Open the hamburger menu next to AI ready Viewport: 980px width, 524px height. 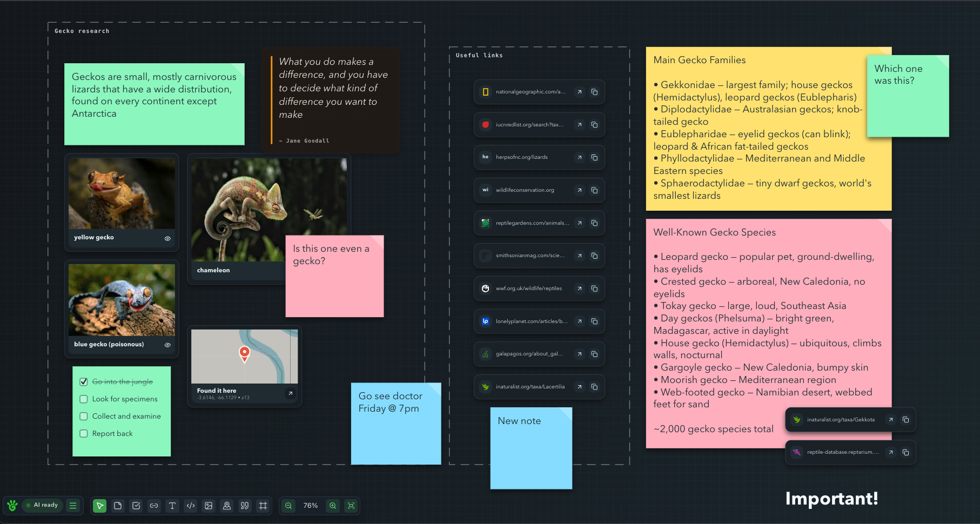(x=73, y=505)
